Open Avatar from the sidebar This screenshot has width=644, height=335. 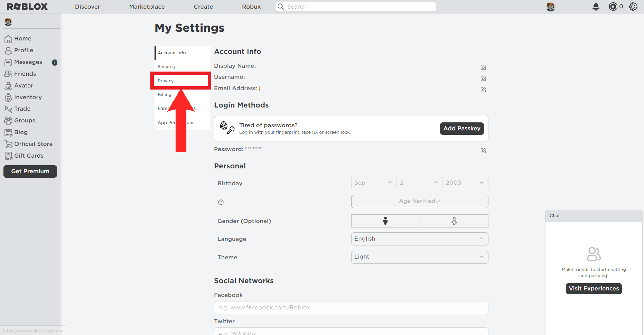[x=24, y=85]
